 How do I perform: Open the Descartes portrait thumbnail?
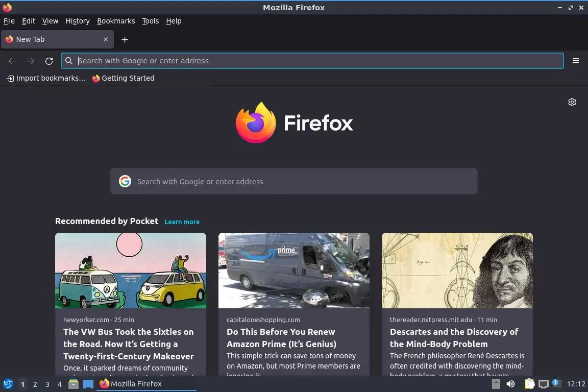tap(457, 271)
